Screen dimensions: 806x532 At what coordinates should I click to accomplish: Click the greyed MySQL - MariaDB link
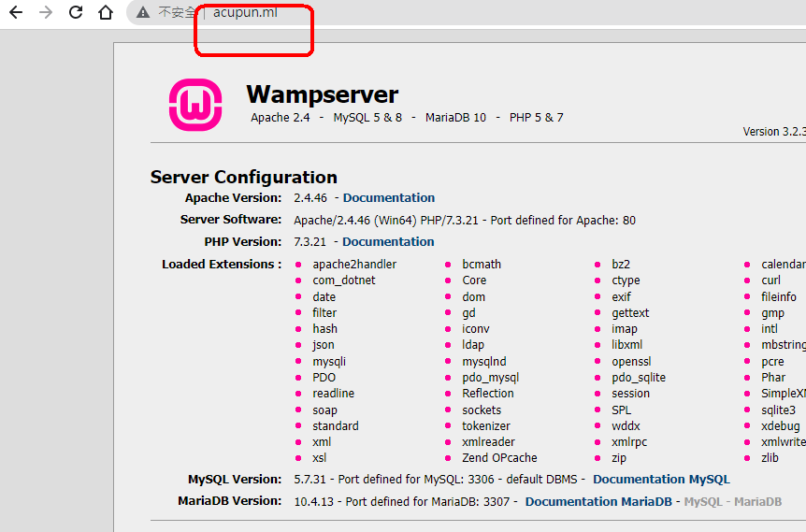pyautogui.click(x=732, y=502)
